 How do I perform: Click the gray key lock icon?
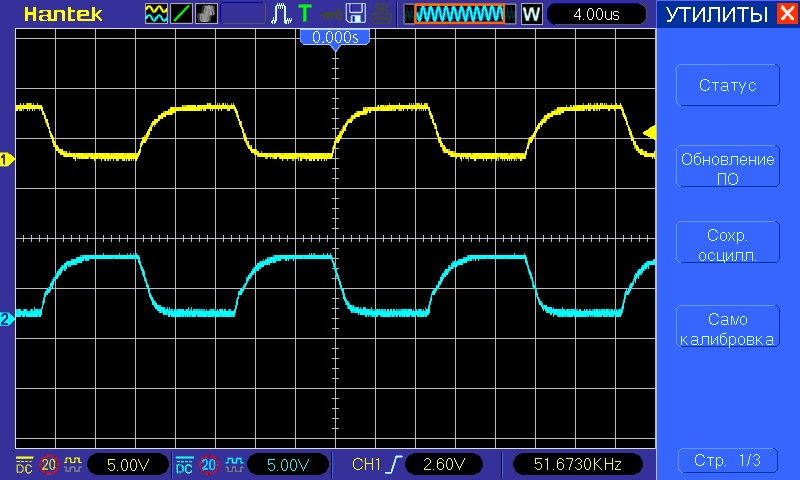click(x=331, y=14)
